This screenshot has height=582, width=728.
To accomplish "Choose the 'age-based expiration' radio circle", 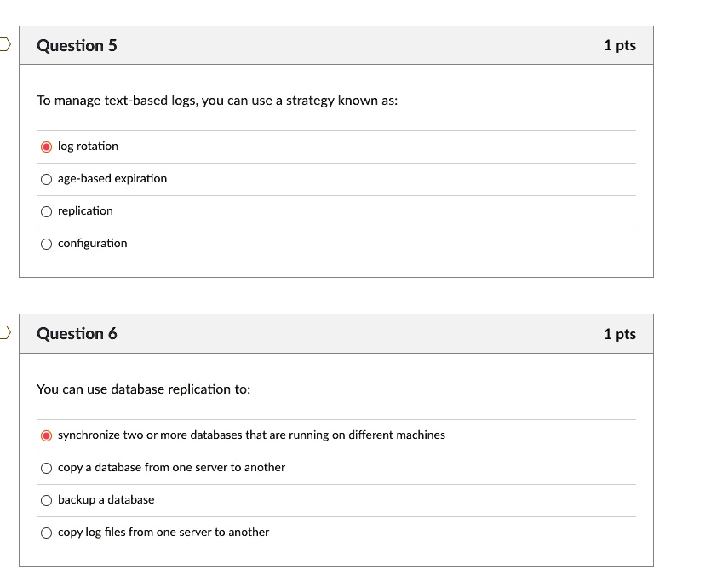I will (46, 179).
